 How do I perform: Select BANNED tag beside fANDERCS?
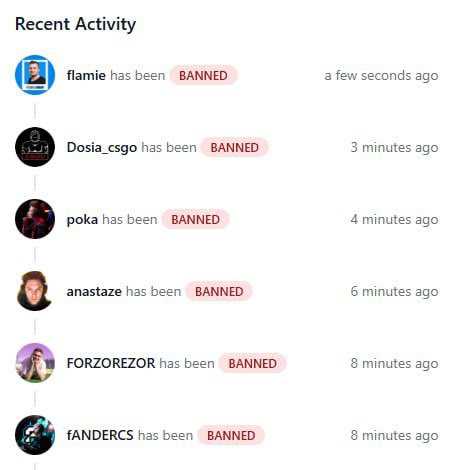231,435
